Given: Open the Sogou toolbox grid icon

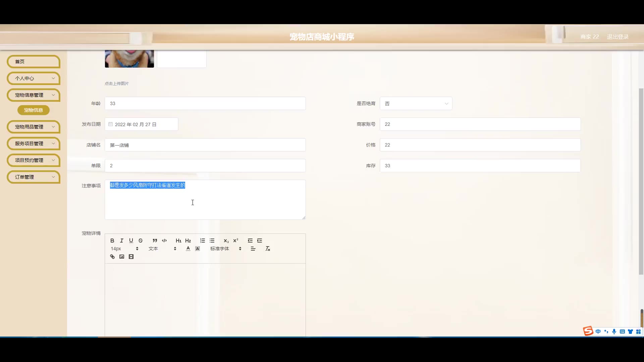Looking at the screenshot, I should [638, 331].
